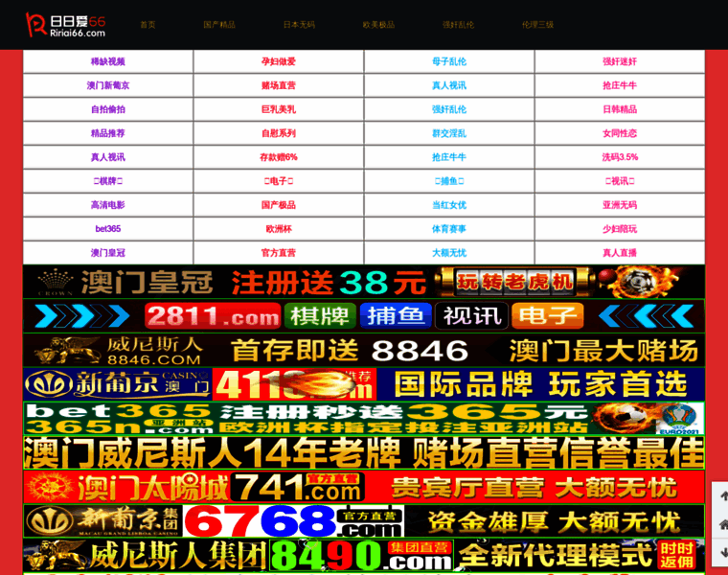Click the □棋牌□ table link
The height and width of the screenshot is (575, 728).
(x=107, y=181)
